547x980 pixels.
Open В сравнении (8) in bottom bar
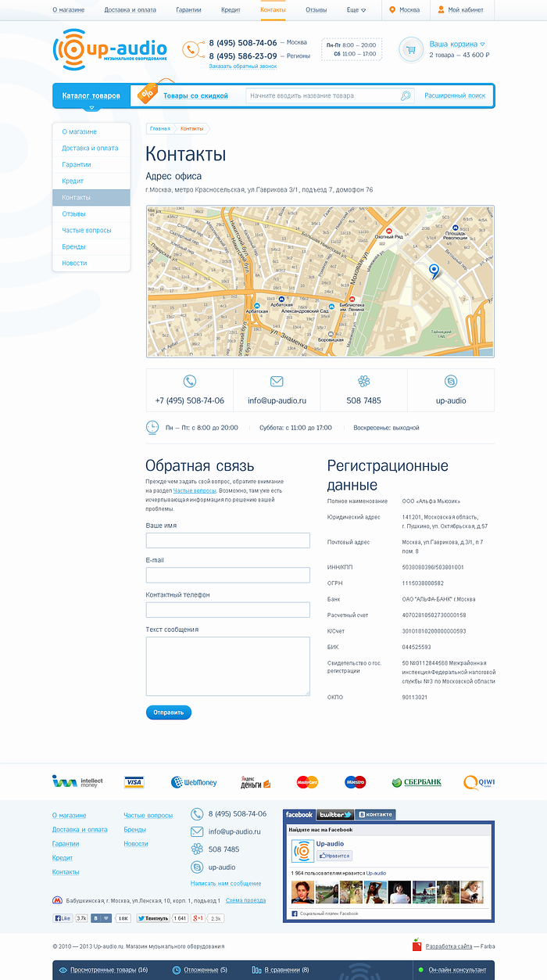coord(281,970)
